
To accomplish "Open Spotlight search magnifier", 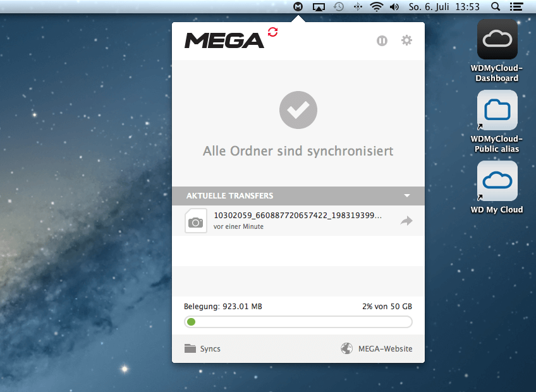I will [496, 6].
